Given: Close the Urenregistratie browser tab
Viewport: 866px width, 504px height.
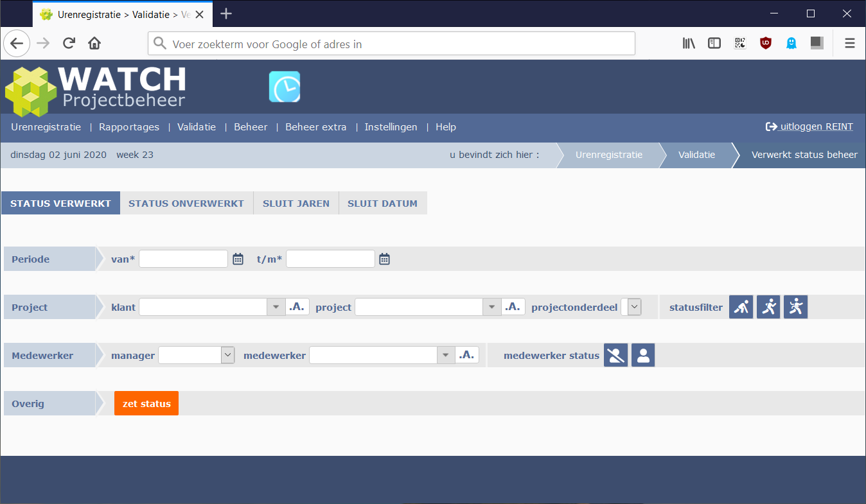Looking at the screenshot, I should tap(200, 14).
